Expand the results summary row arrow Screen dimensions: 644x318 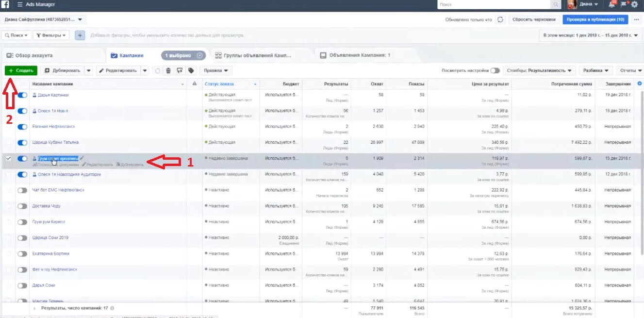(34, 308)
